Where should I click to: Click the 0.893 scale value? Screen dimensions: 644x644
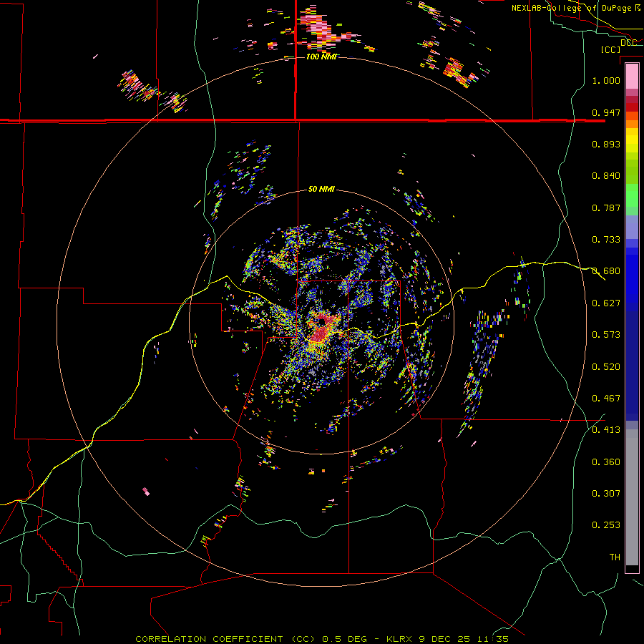[x=606, y=144]
